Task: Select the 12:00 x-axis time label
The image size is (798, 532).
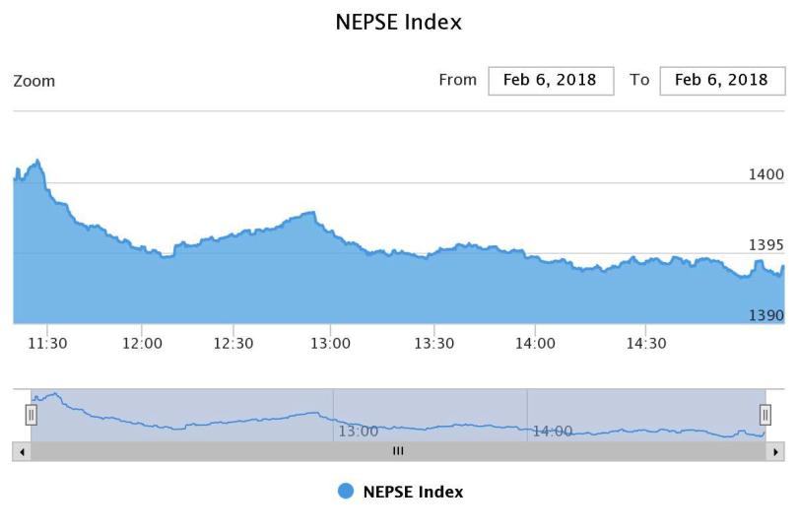Action: 142,344
